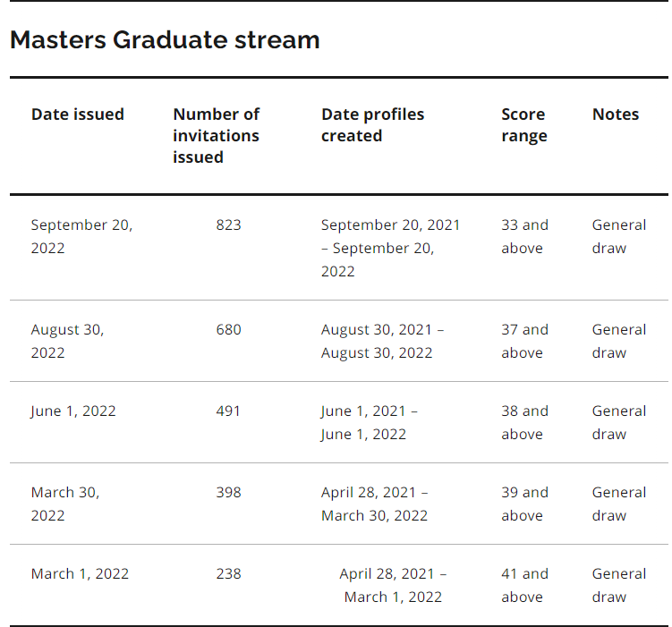Select the 37 and above score cell
The image size is (672, 627).
click(x=524, y=341)
